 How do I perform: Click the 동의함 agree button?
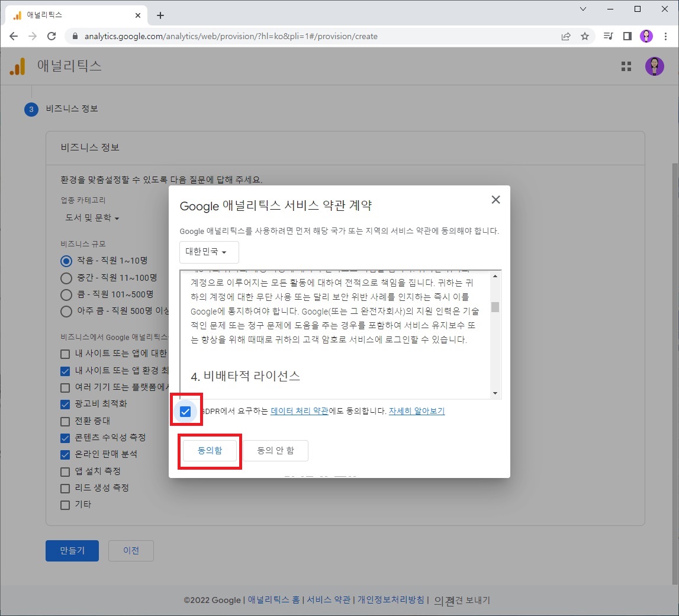pyautogui.click(x=210, y=451)
